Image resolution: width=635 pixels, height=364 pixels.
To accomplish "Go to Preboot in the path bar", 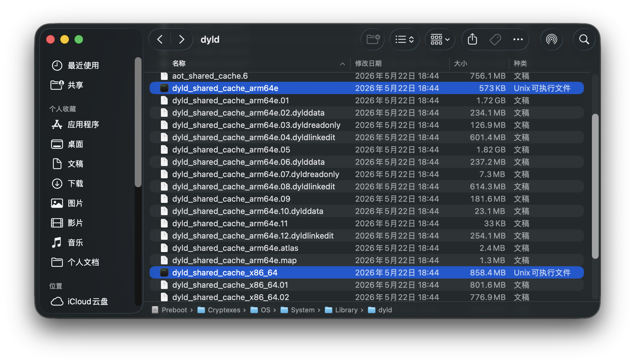I will point(170,310).
